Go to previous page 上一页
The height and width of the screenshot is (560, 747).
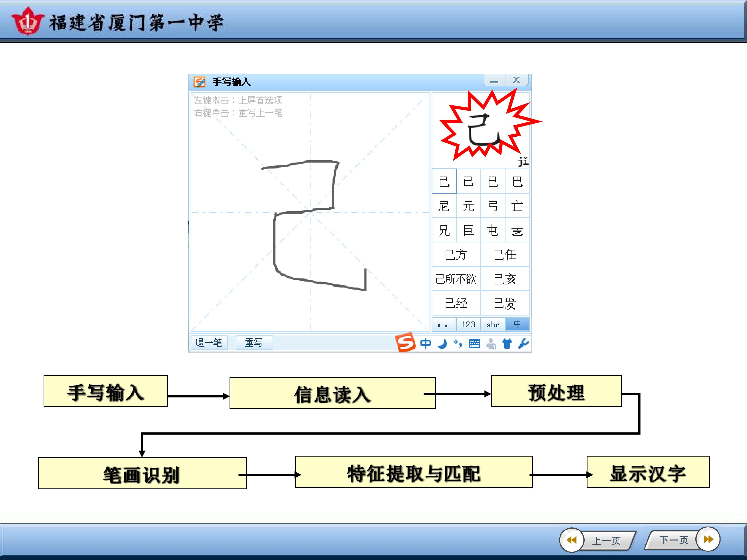[x=597, y=540]
